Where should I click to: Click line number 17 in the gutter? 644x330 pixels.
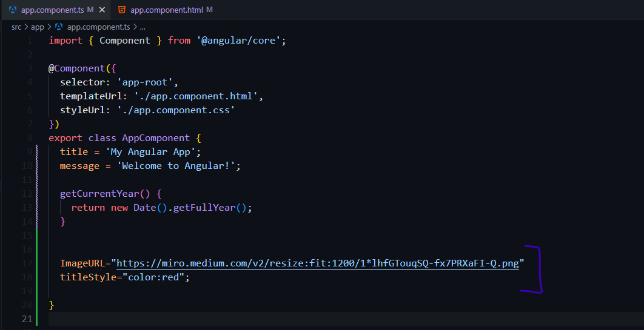click(27, 263)
